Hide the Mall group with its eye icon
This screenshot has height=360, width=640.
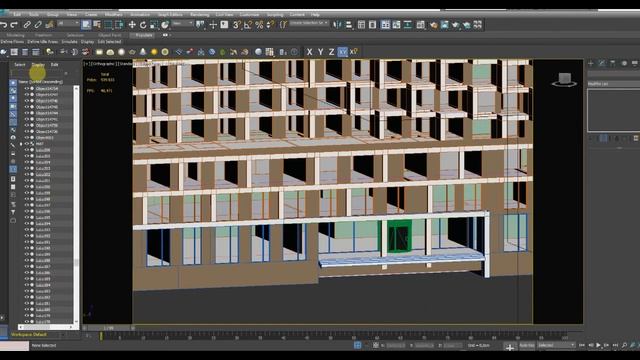click(x=27, y=144)
